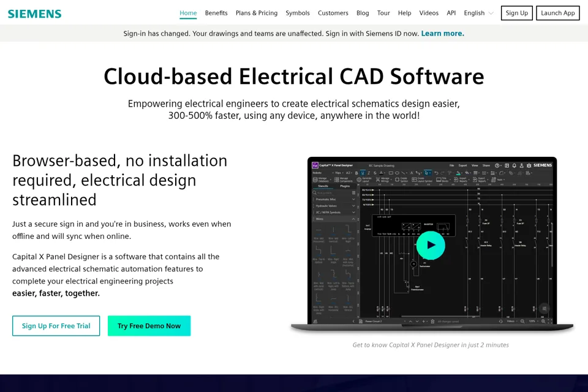This screenshot has height=392, width=588.
Task: Click Sign Up For Free Trial
Action: [x=56, y=326]
